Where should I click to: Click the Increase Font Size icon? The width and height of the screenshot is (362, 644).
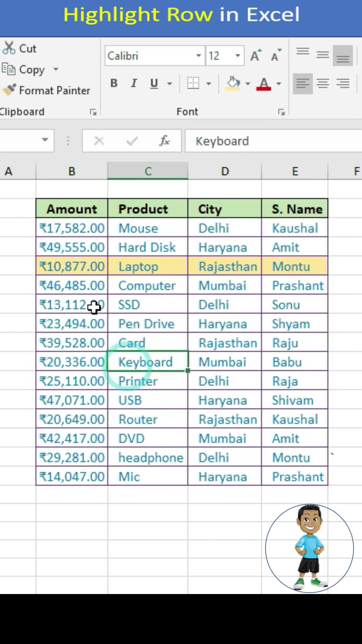[x=255, y=55]
